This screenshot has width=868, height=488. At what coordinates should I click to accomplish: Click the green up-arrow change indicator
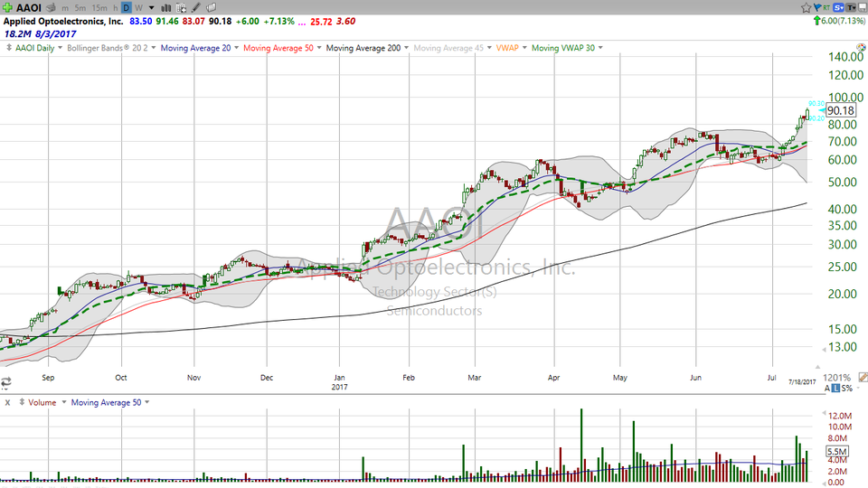click(x=816, y=21)
